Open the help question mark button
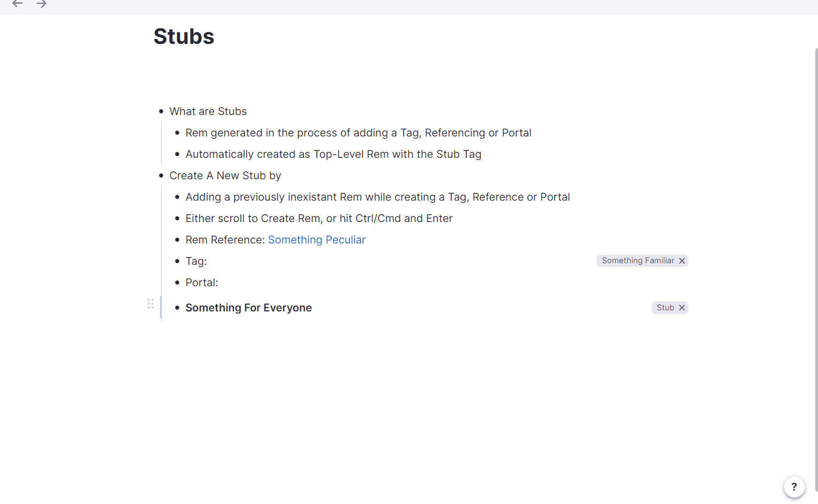Image resolution: width=818 pixels, height=504 pixels. click(x=794, y=487)
